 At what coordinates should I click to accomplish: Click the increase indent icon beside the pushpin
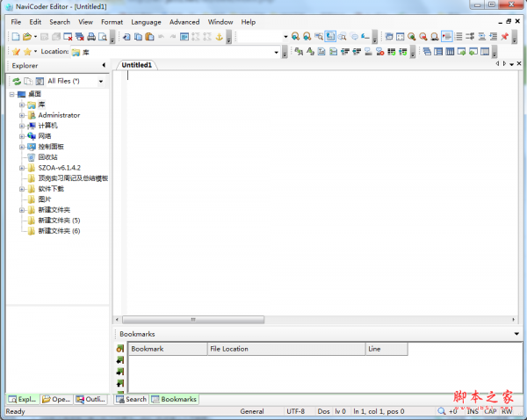493,36
